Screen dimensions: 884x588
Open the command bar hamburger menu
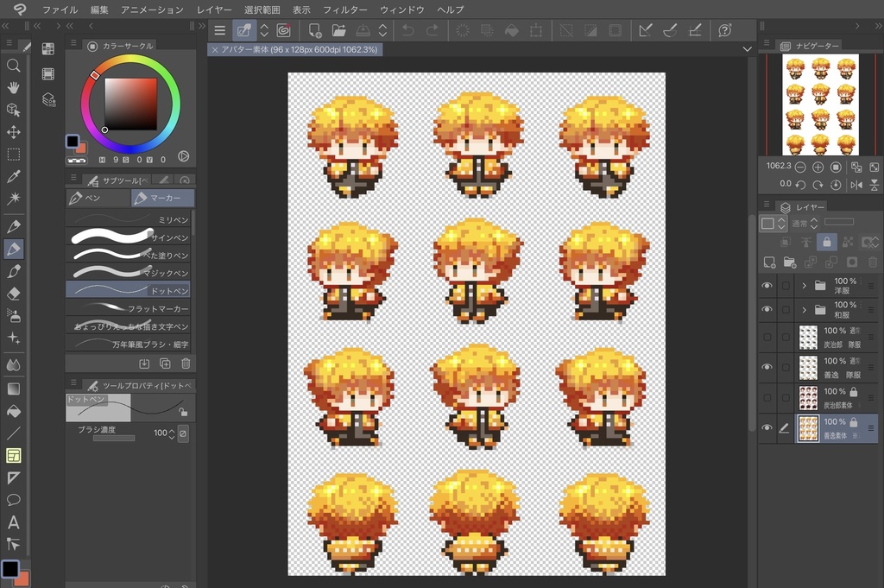point(220,30)
